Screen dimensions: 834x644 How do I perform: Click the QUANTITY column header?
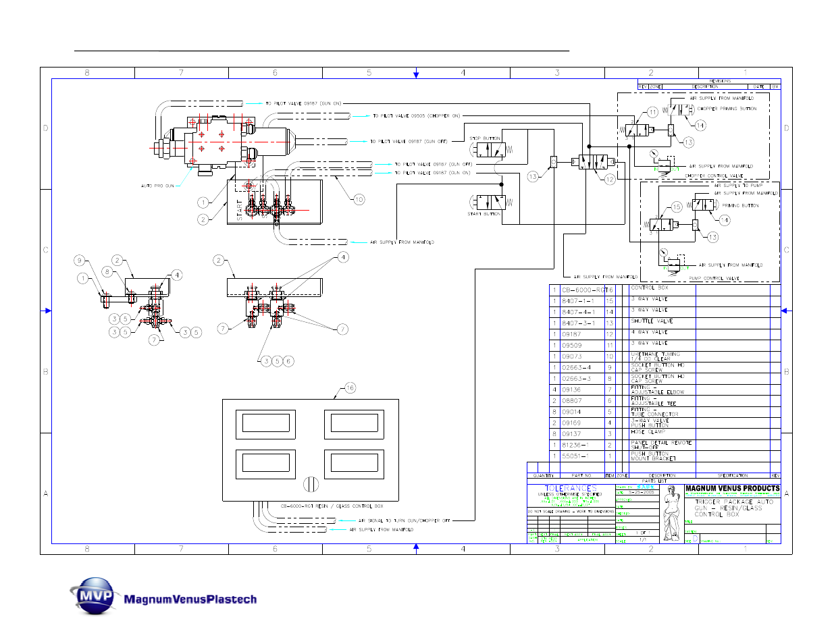544,476
